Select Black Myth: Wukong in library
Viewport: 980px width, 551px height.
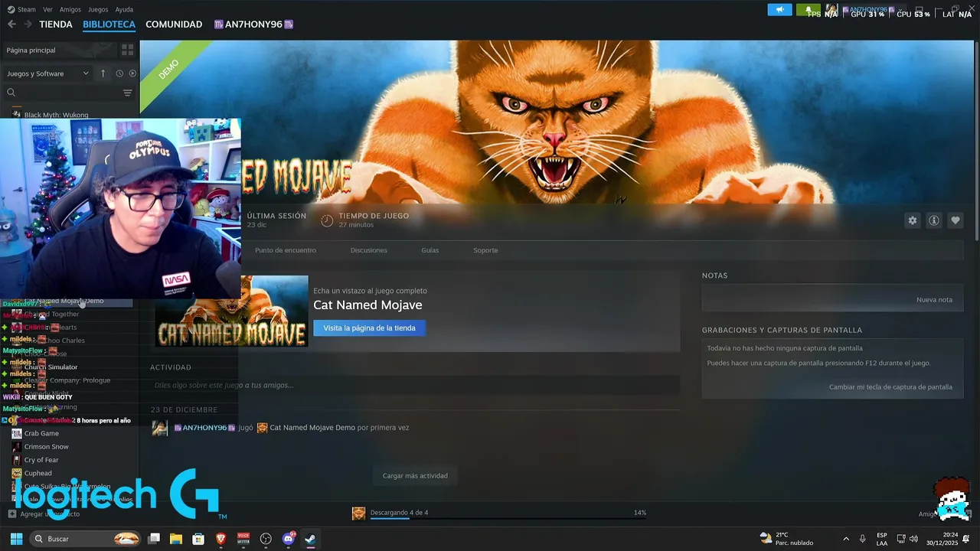coord(56,115)
